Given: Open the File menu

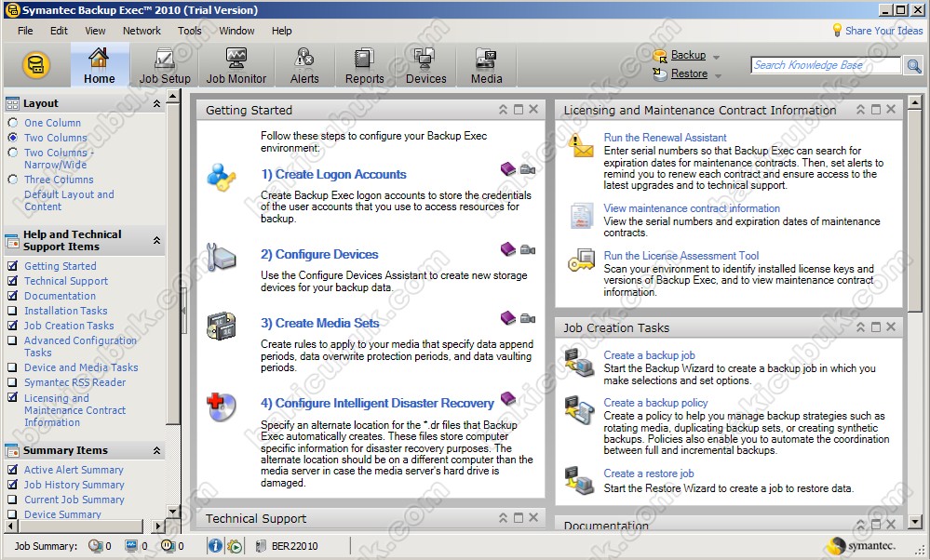Looking at the screenshot, I should click(x=25, y=31).
